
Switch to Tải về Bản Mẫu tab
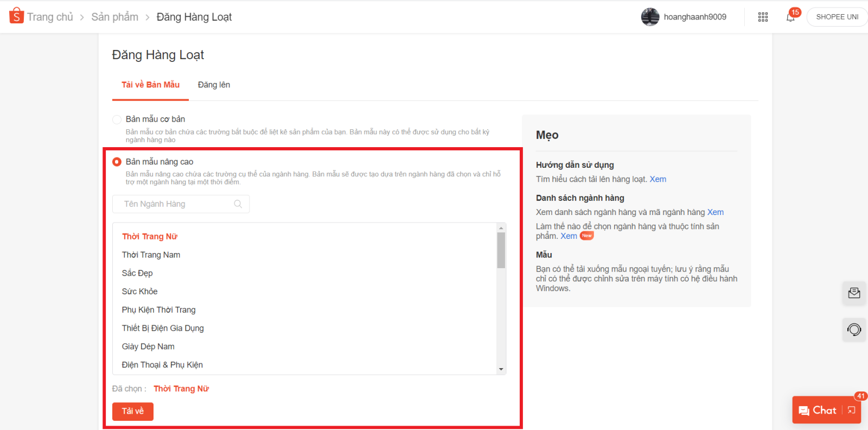click(150, 85)
